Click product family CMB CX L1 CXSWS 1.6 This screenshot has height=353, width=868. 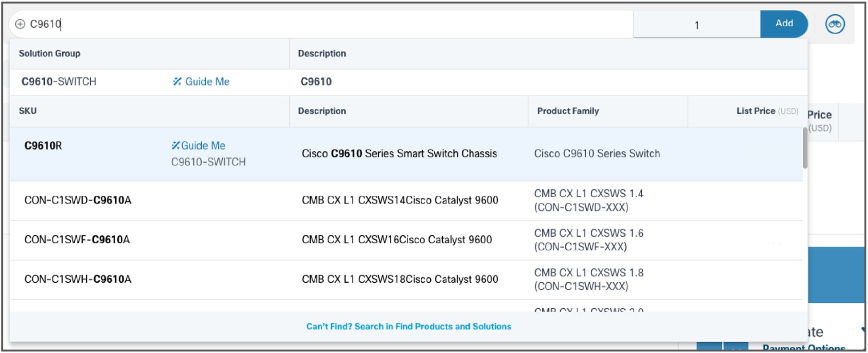point(589,239)
